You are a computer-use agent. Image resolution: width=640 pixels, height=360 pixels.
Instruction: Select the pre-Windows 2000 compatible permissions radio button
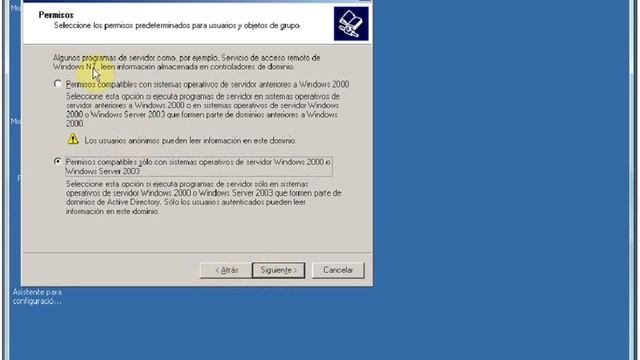click(x=58, y=84)
